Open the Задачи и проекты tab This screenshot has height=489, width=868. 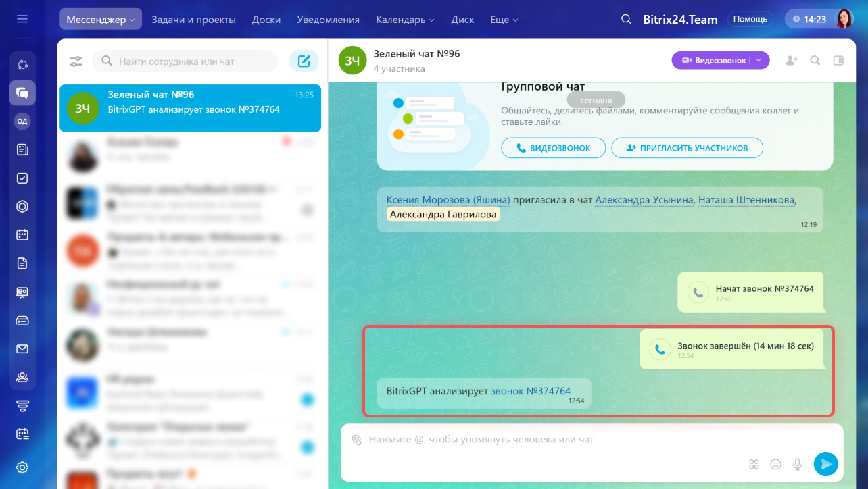(193, 20)
